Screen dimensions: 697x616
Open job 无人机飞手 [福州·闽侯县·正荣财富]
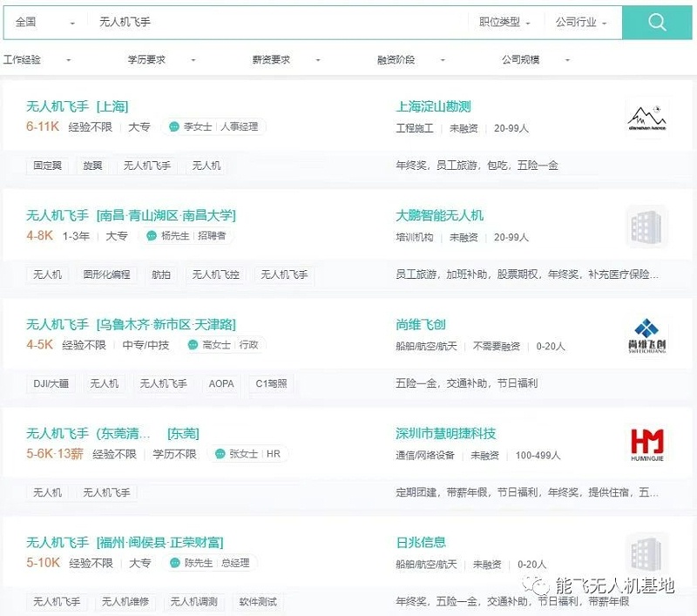(125, 542)
